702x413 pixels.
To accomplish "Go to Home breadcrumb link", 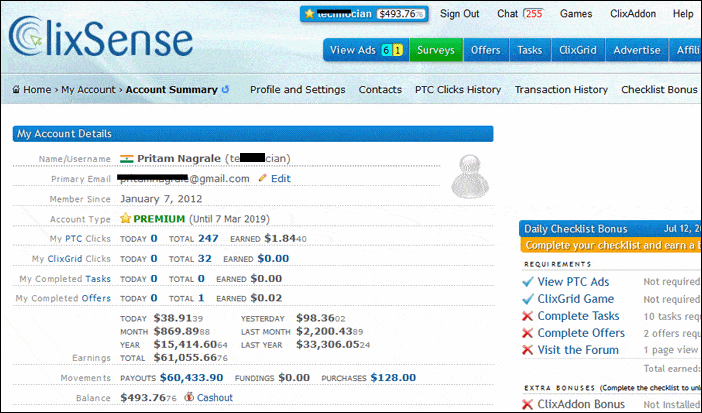I will pos(37,90).
